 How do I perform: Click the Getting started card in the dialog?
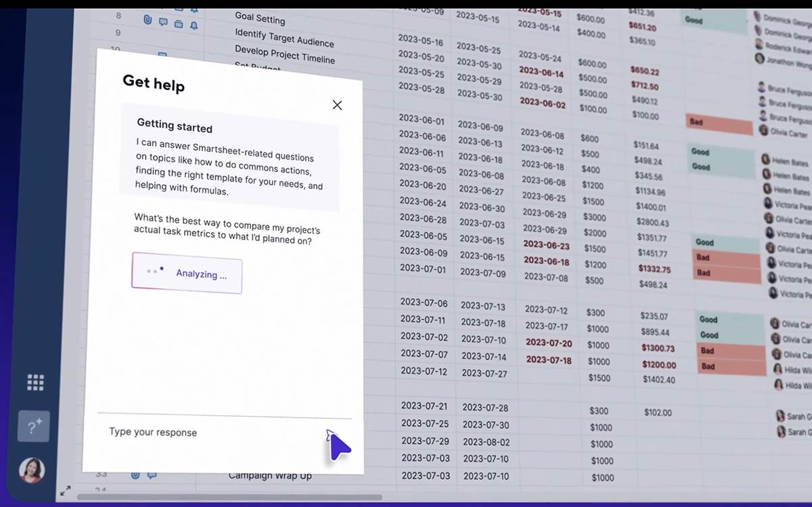pos(225,152)
